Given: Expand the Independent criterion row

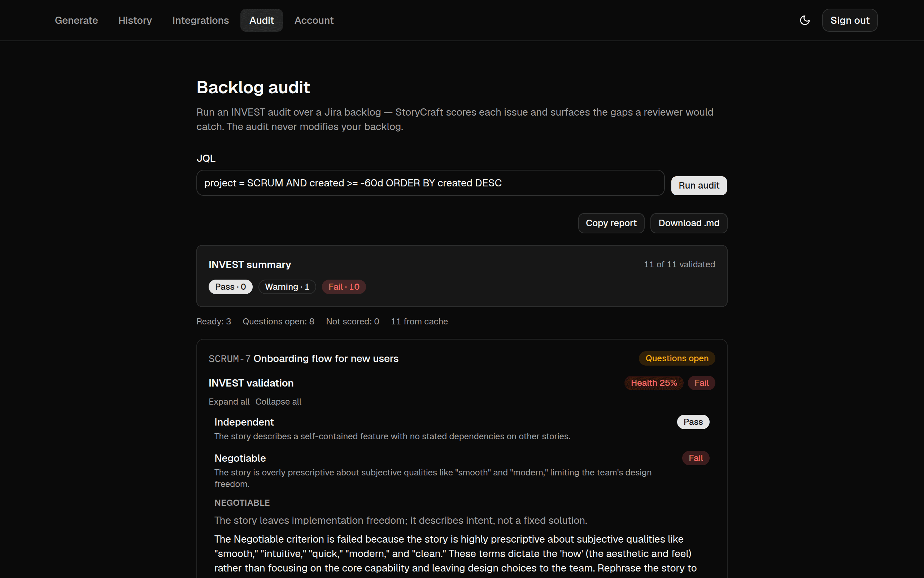Looking at the screenshot, I should [462, 428].
